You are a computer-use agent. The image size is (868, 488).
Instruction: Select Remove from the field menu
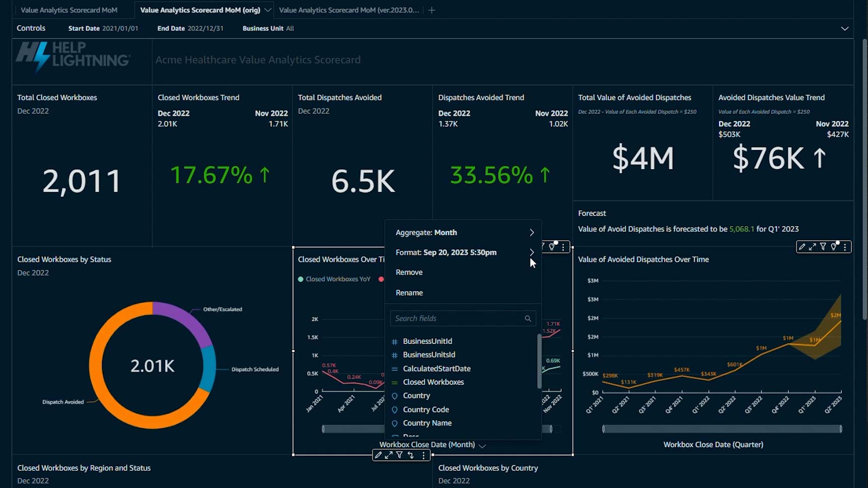tap(409, 272)
